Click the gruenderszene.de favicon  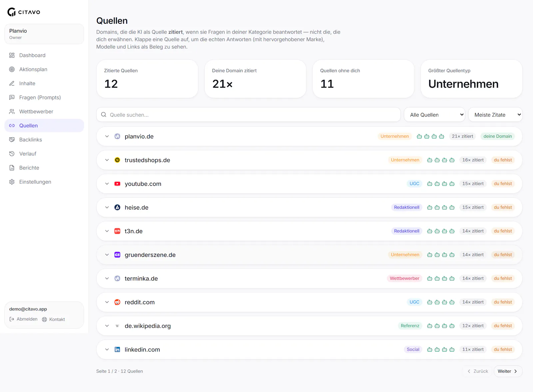point(117,255)
